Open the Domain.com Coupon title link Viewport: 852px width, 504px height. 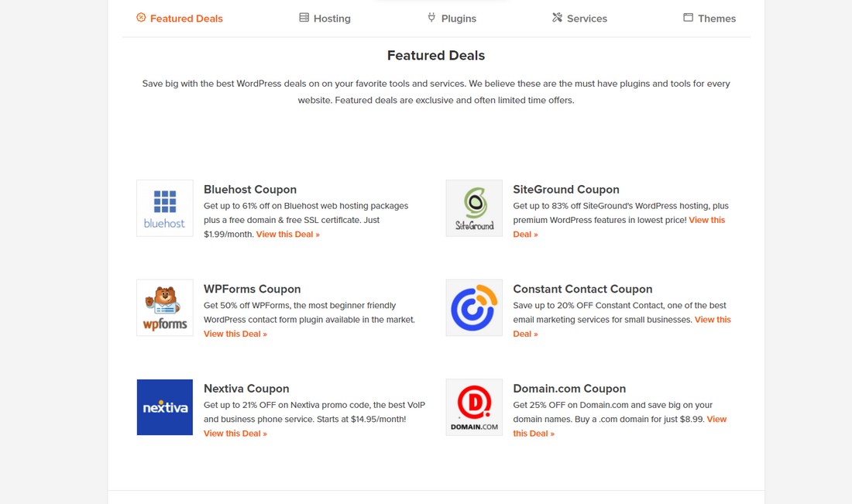(x=569, y=389)
